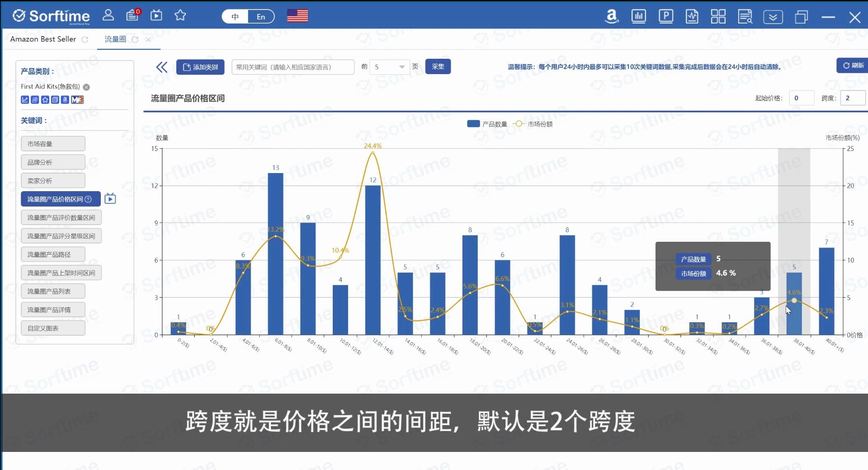Click the 40.01+($) bar showing 7
The height and width of the screenshot is (470, 868).
coord(826,291)
